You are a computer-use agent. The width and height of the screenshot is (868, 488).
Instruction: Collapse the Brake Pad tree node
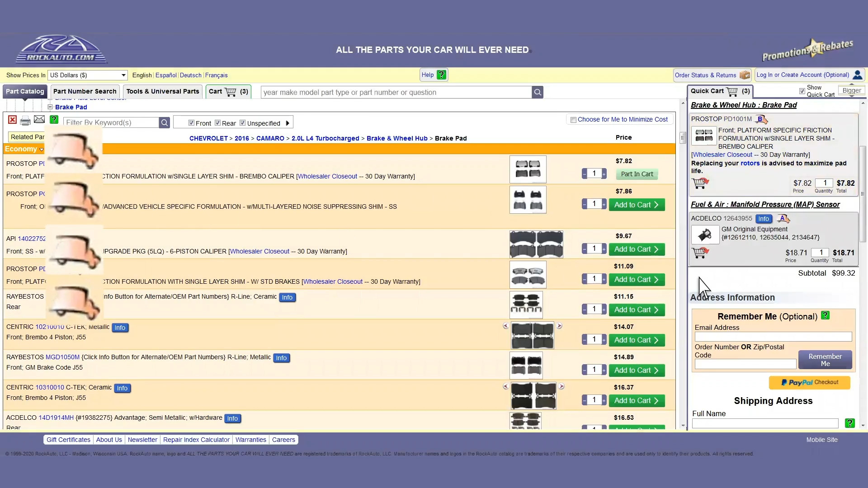tap(50, 107)
